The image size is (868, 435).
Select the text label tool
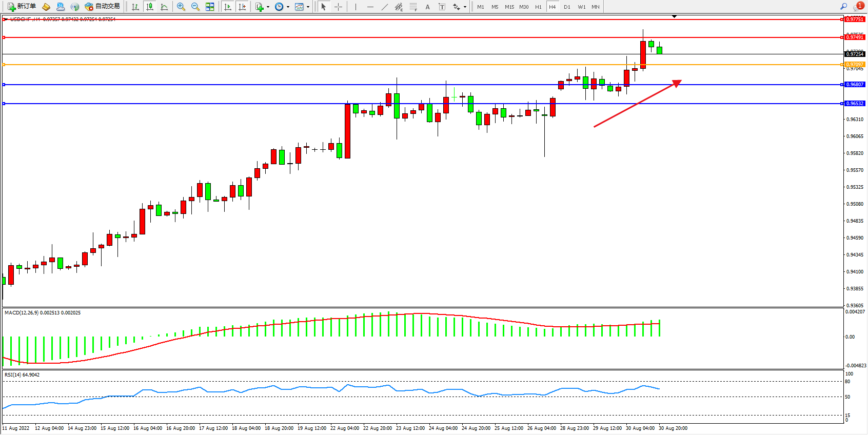coord(442,7)
